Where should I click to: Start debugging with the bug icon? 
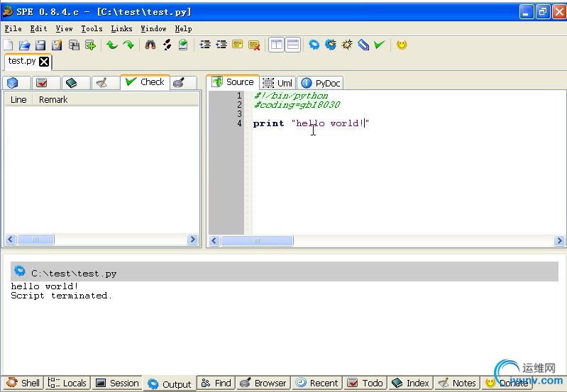click(x=347, y=45)
